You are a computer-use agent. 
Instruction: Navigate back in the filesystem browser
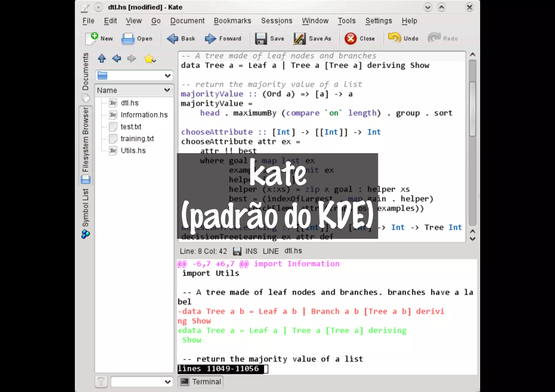click(117, 58)
